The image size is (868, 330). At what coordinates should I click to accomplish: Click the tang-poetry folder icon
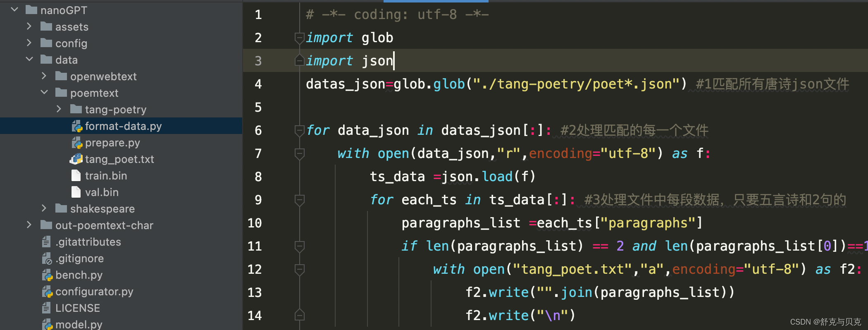76,109
